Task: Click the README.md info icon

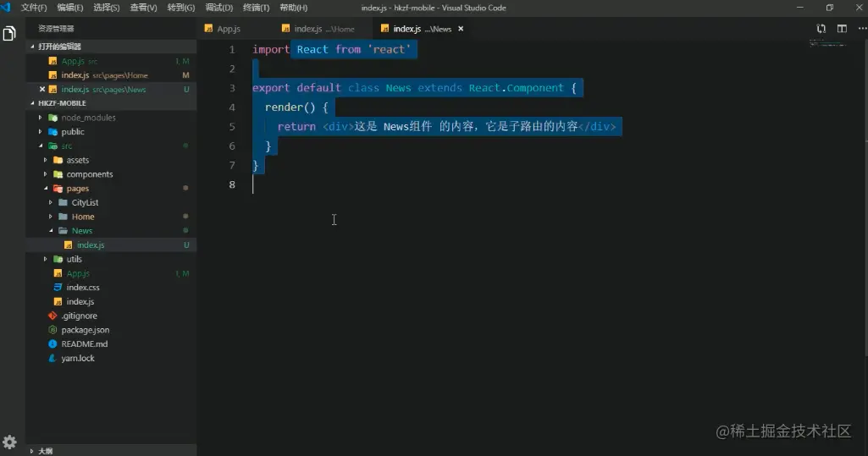Action: (x=53, y=343)
